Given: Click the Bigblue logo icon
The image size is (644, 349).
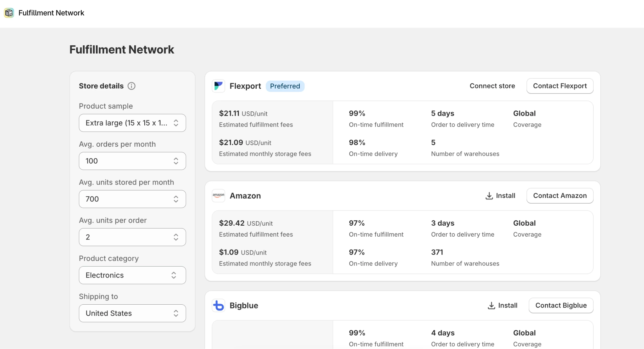Looking at the screenshot, I should [219, 305].
